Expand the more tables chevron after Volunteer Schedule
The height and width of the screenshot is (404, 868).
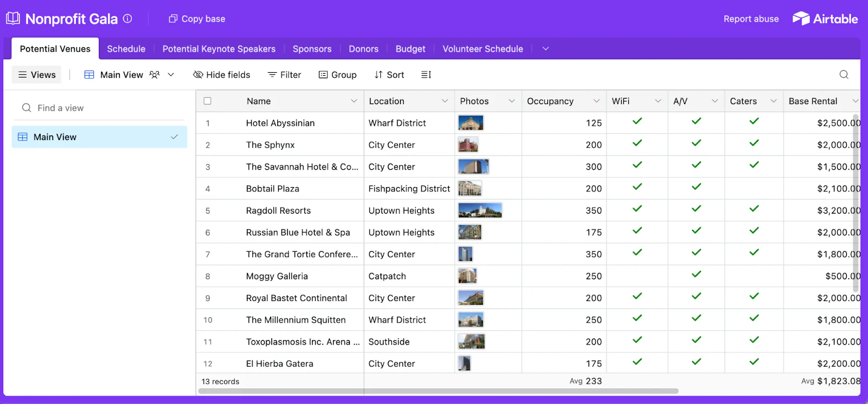click(546, 49)
